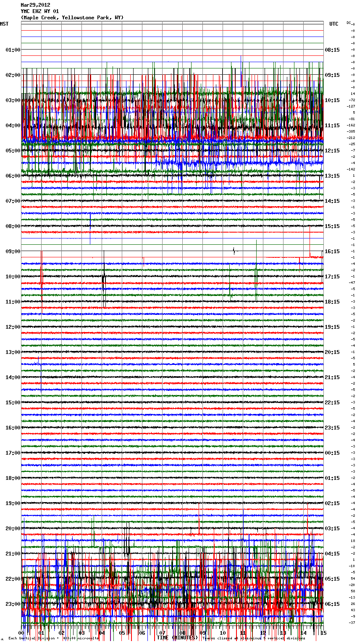Click the DC offset value -47
This screenshot has width=357, height=644.
(352, 283)
